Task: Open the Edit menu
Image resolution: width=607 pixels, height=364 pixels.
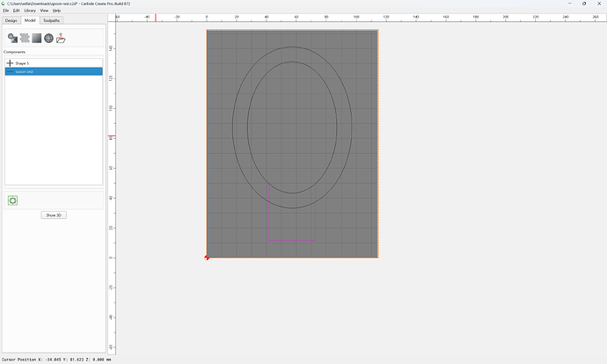Action: pyautogui.click(x=16, y=11)
